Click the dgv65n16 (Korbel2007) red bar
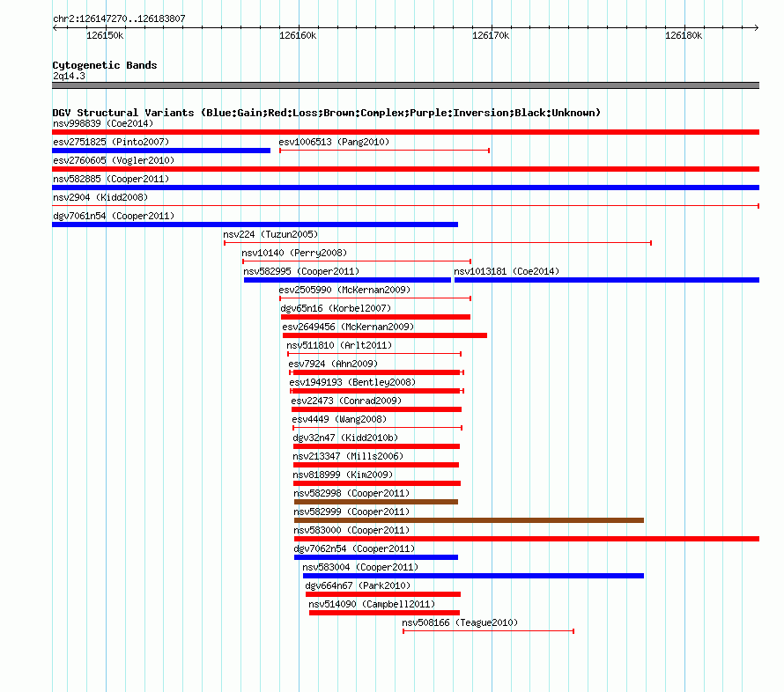 [375, 317]
